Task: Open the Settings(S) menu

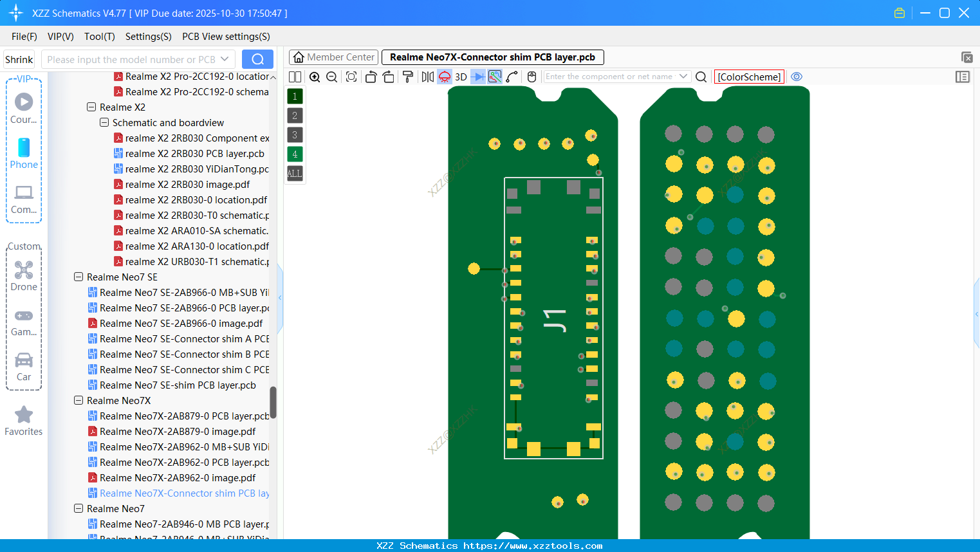Action: (x=149, y=37)
